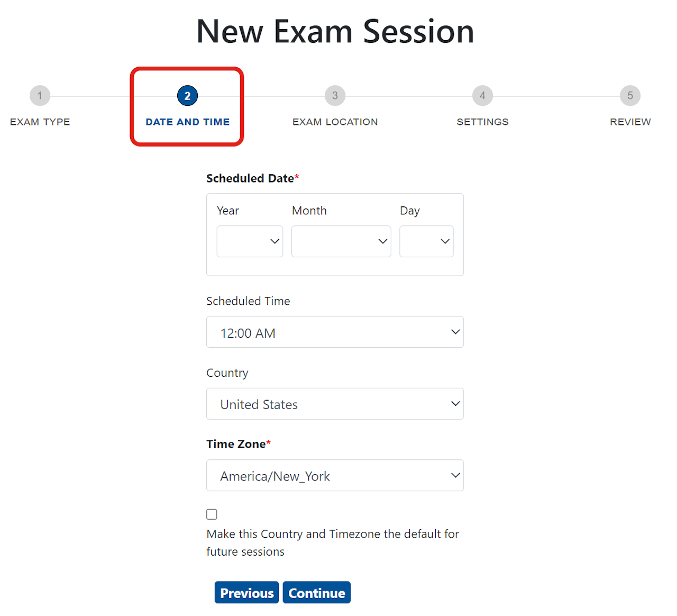Click the step 4 circle icon

[482, 96]
